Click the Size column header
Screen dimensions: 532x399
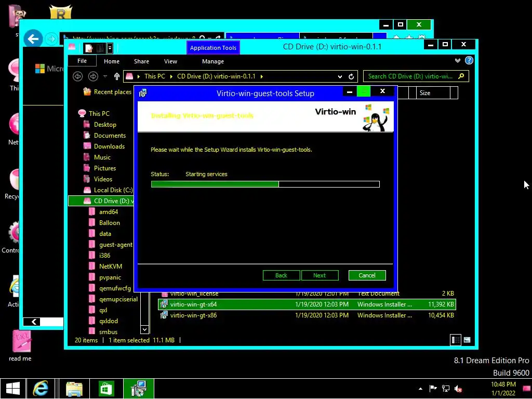coord(433,93)
